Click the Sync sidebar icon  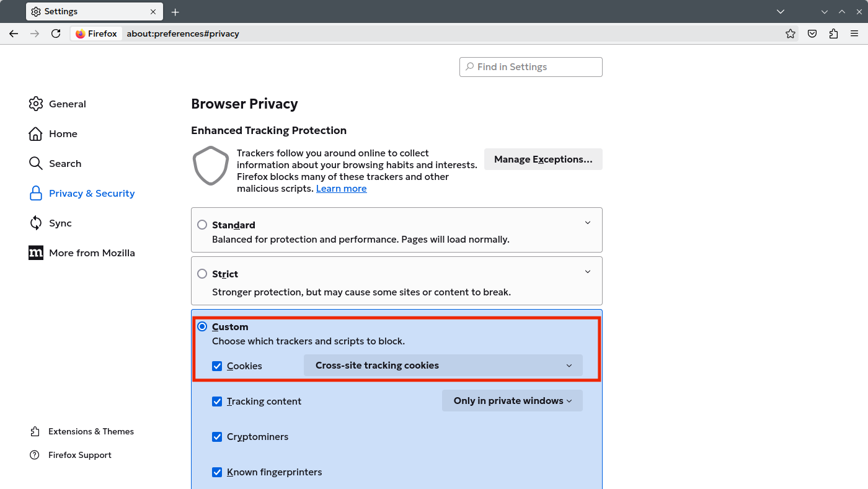coord(36,223)
